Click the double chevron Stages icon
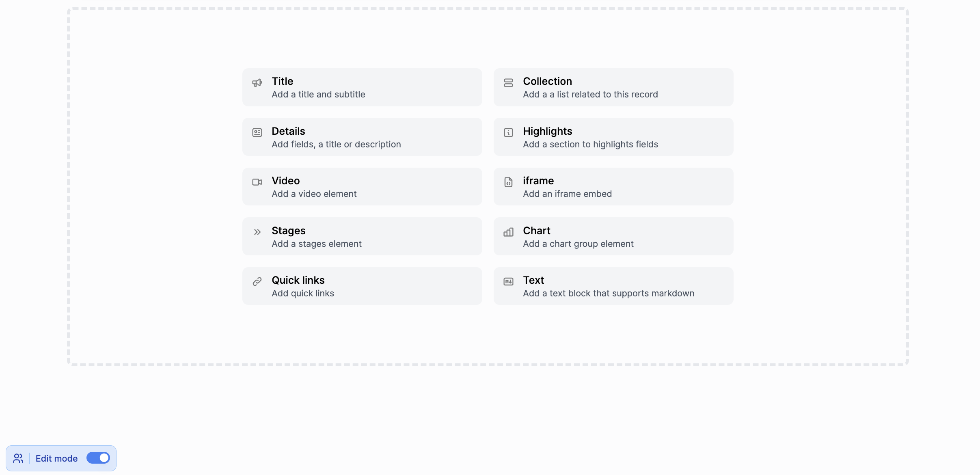 point(257,232)
